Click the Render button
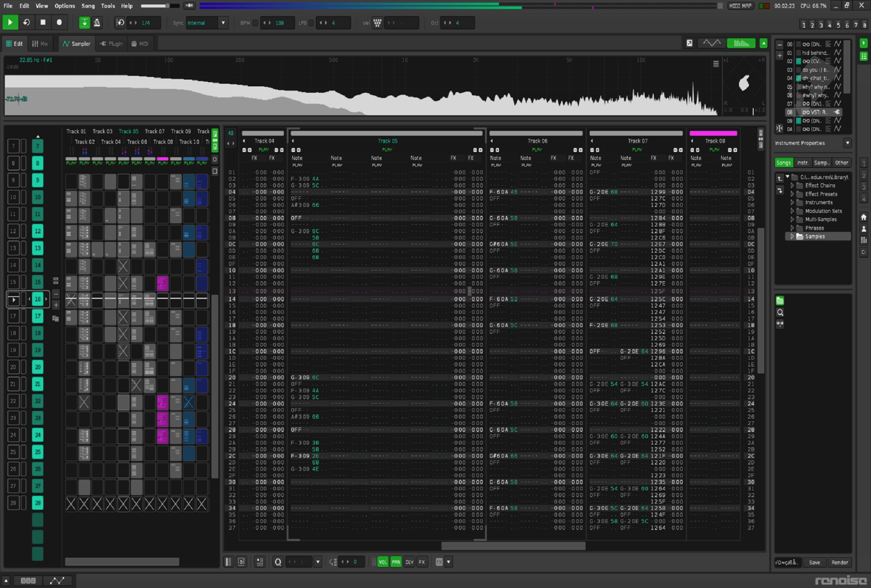 [x=840, y=562]
